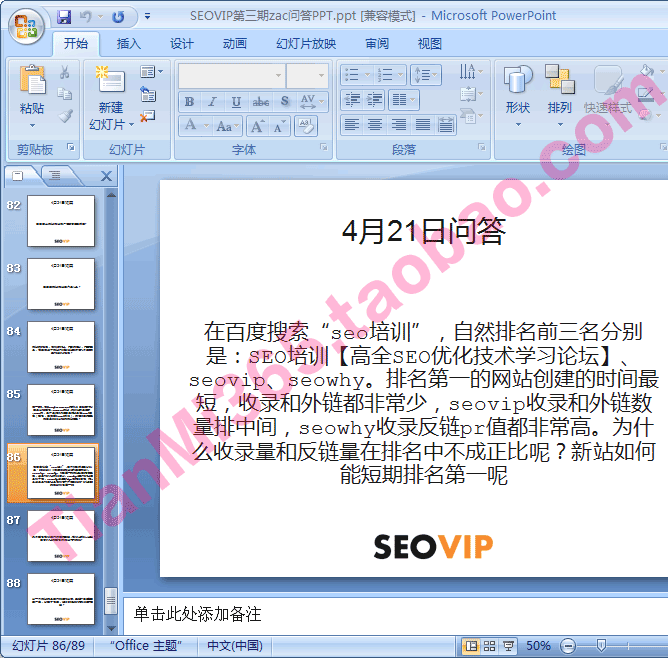Screen dimensions: 668x658
Task: Click notes area 单击此处添加备注
Action: click(197, 614)
